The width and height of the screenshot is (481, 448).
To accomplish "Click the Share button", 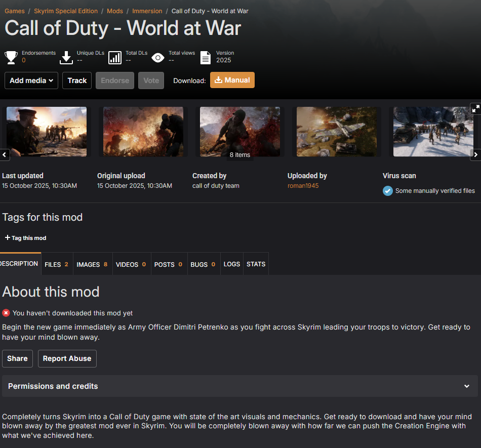I will point(18,358).
